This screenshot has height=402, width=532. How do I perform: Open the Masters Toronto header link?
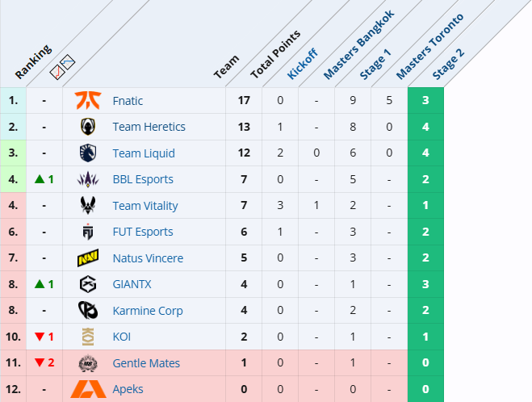click(429, 47)
